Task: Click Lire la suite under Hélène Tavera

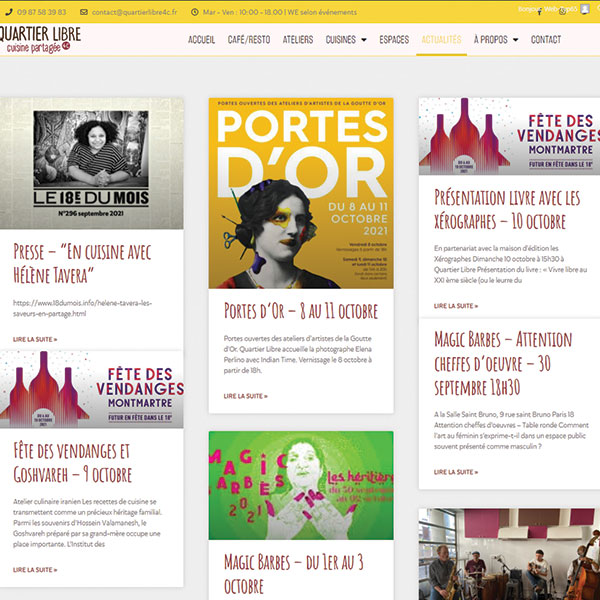Action: (x=35, y=339)
